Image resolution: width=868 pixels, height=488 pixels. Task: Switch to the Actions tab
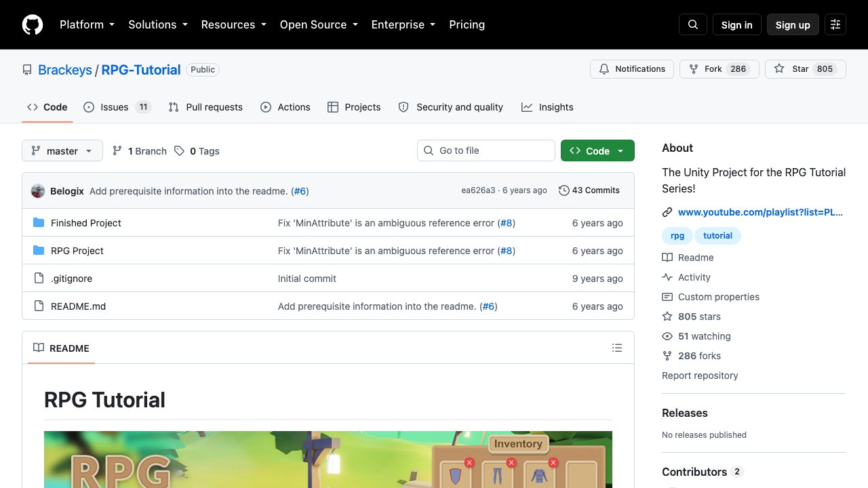(x=285, y=107)
